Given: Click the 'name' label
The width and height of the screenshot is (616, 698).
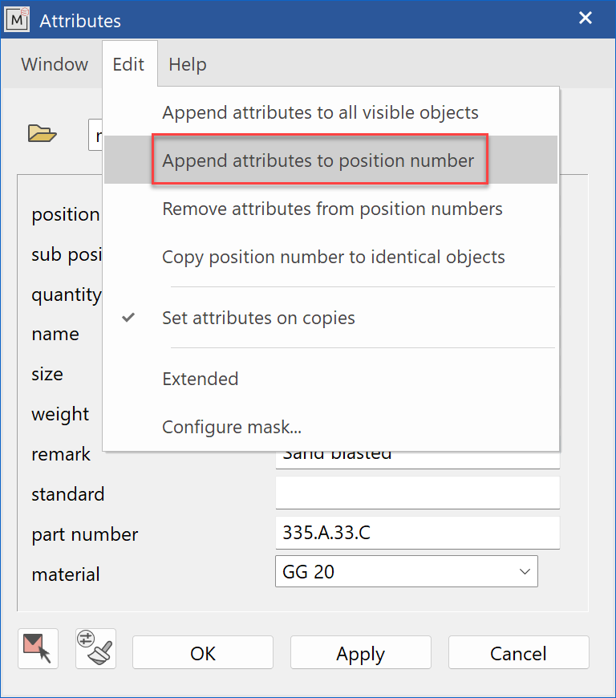Looking at the screenshot, I should (x=55, y=334).
